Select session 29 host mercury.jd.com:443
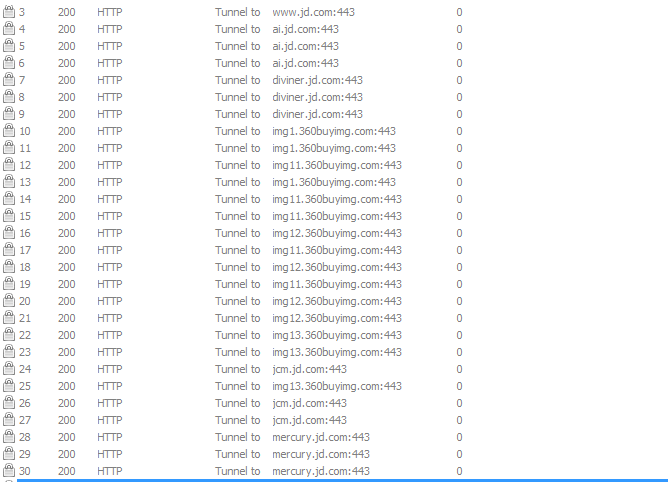This screenshot has width=668, height=482. coord(321,454)
